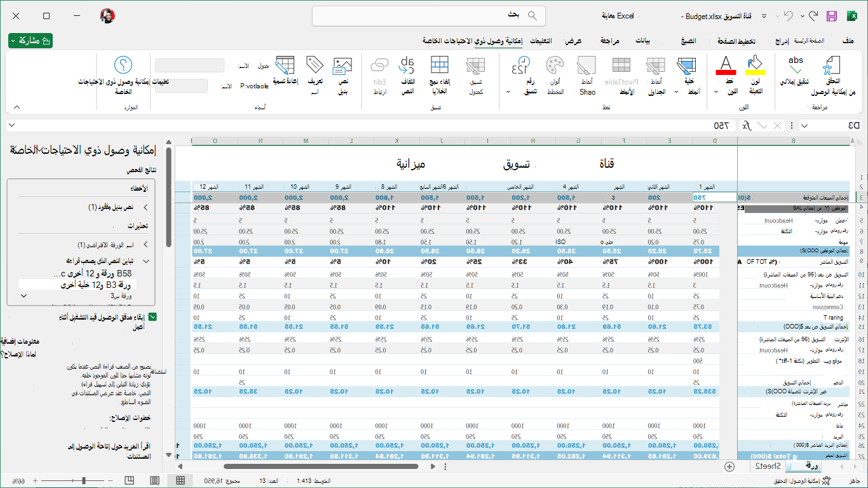Open dropdown arrow beside B3 result
Screen dimensions: 868x488
(x=24, y=295)
